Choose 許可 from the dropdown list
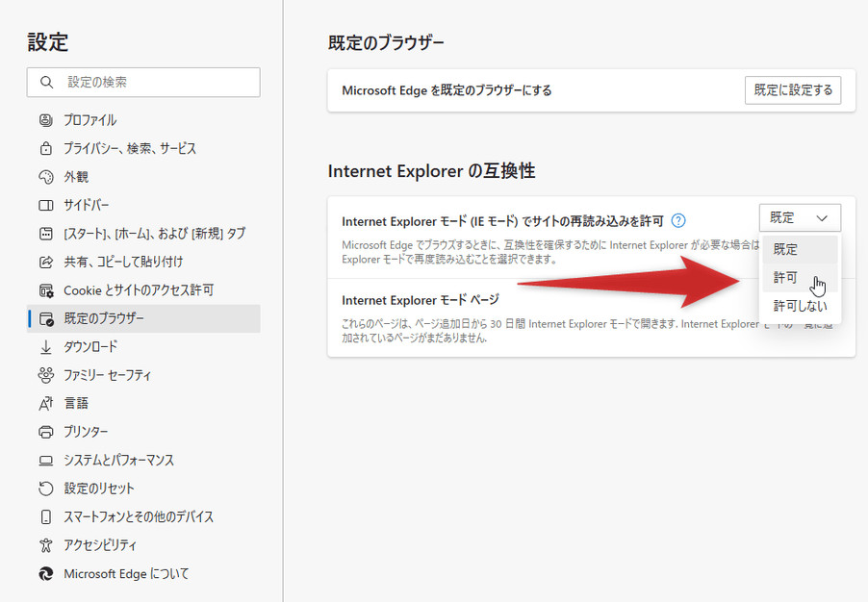This screenshot has height=602, width=868. point(800,278)
